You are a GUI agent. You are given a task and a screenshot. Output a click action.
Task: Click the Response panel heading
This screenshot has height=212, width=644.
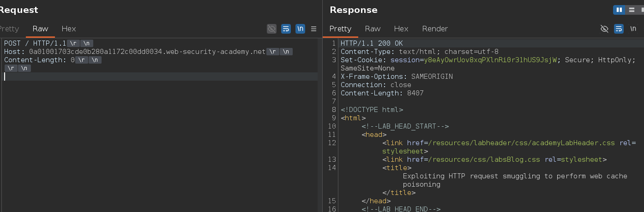353,10
